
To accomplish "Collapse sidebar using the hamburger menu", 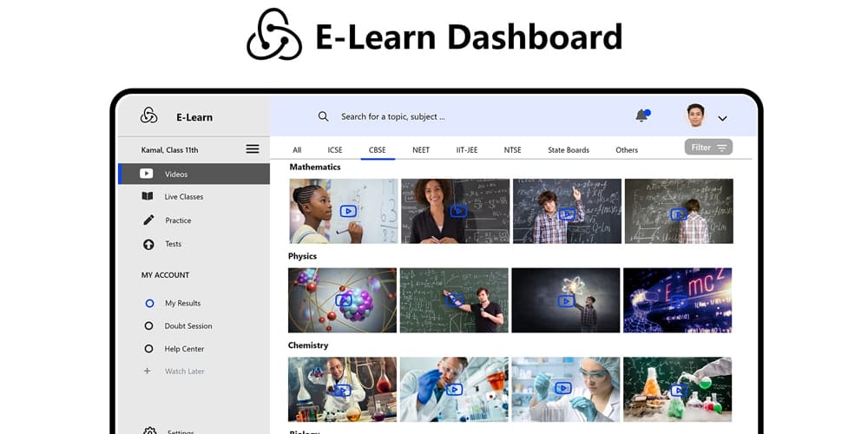I will coord(253,149).
